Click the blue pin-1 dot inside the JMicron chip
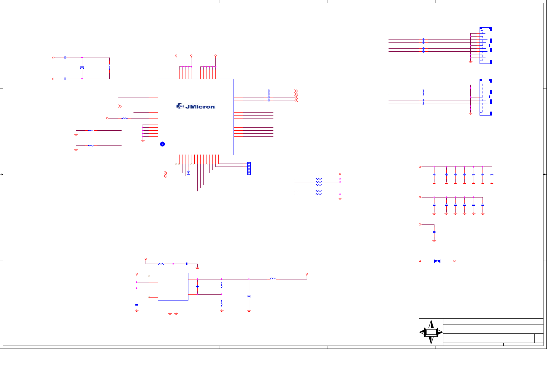Image resolution: width=555 pixels, height=392 pixels. click(162, 144)
